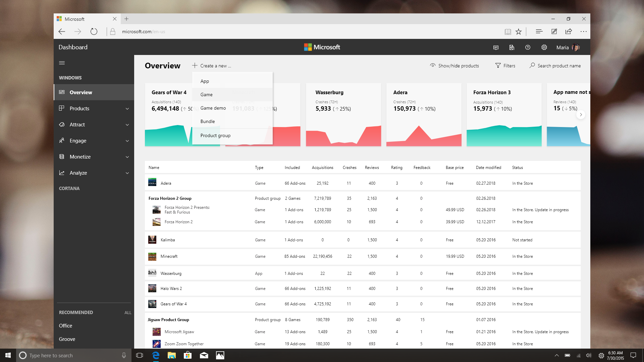Open the Action Center notifications
The height and width of the screenshot is (362, 644).
[633, 355]
